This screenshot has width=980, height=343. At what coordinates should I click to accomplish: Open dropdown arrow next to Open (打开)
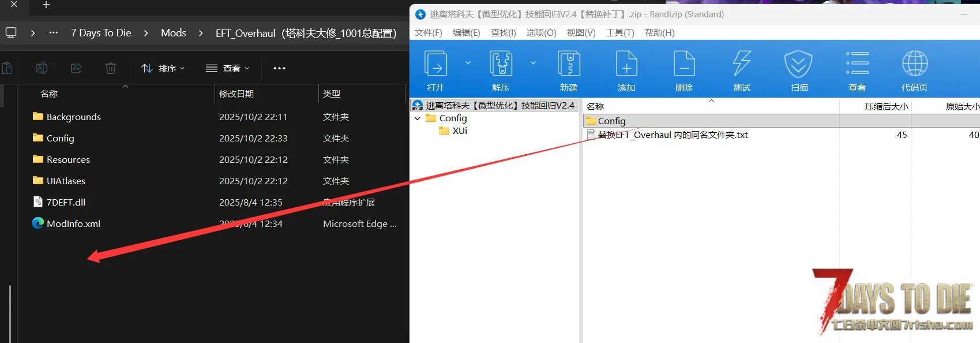(x=468, y=63)
